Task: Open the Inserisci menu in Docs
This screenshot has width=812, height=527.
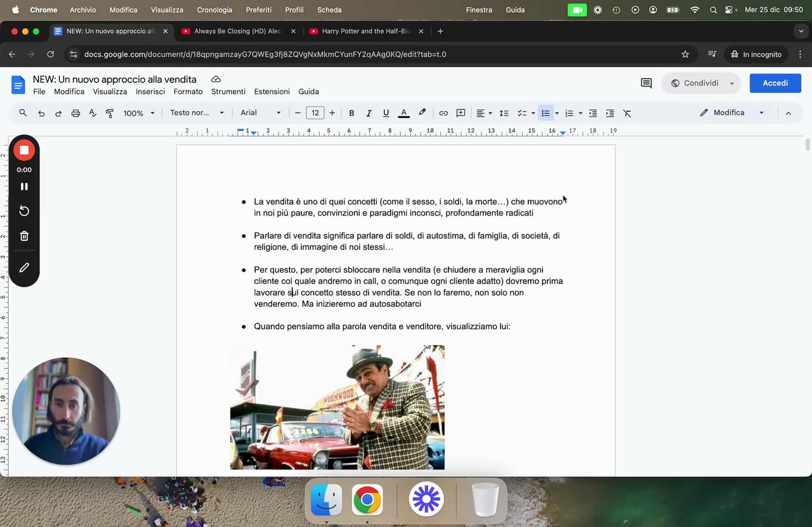Action: 150,91
